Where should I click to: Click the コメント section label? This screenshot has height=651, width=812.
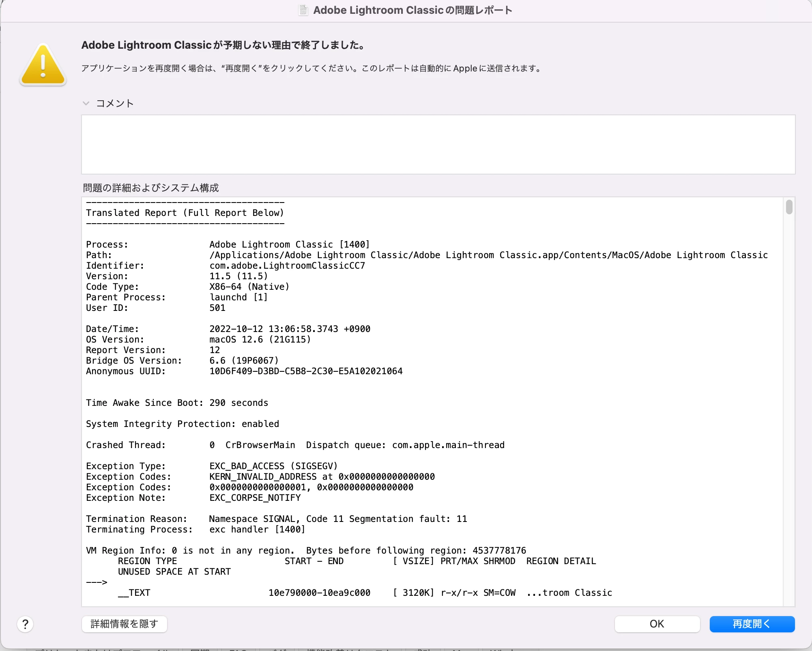point(115,103)
